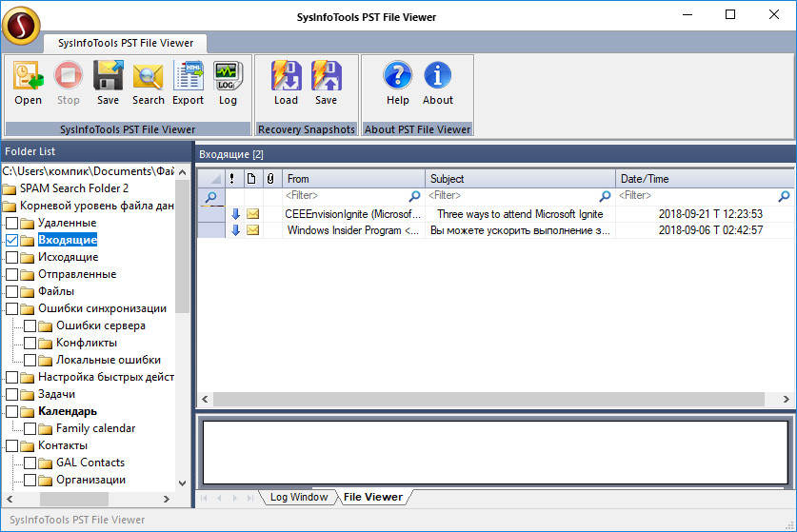Select the Организации folder
The image size is (797, 532).
pos(90,480)
